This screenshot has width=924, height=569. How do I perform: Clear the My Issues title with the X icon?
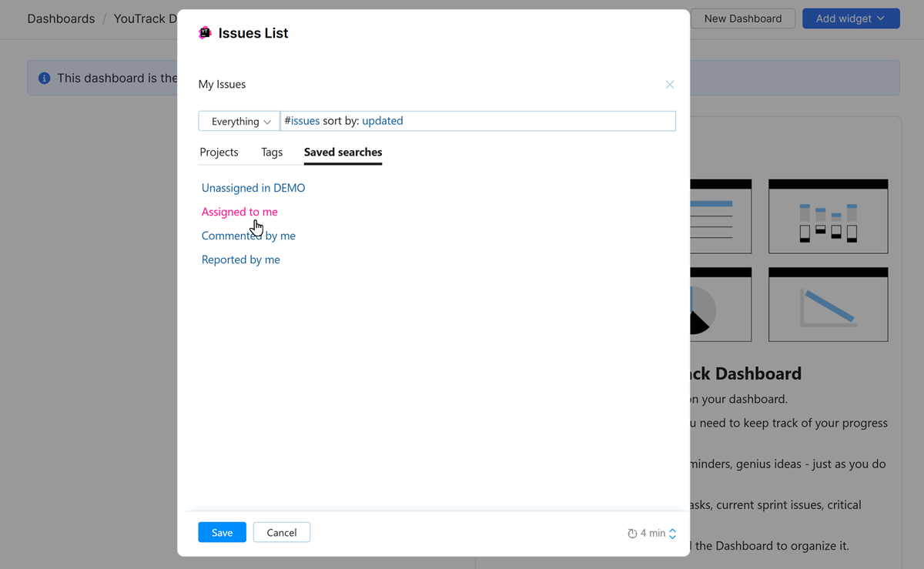(669, 84)
